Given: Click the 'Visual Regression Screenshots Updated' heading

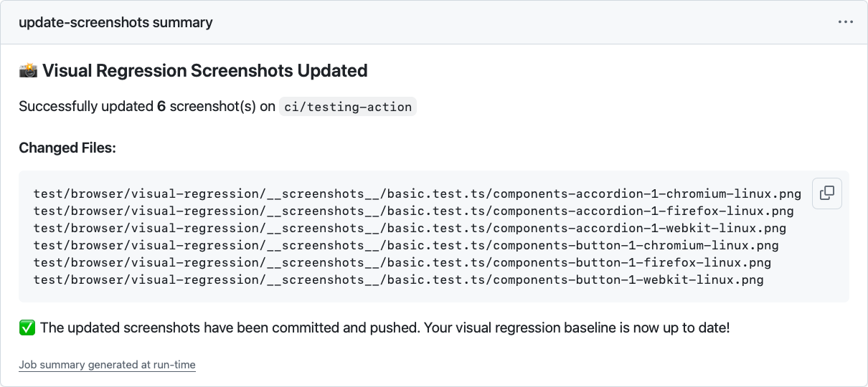Looking at the screenshot, I should [x=204, y=70].
